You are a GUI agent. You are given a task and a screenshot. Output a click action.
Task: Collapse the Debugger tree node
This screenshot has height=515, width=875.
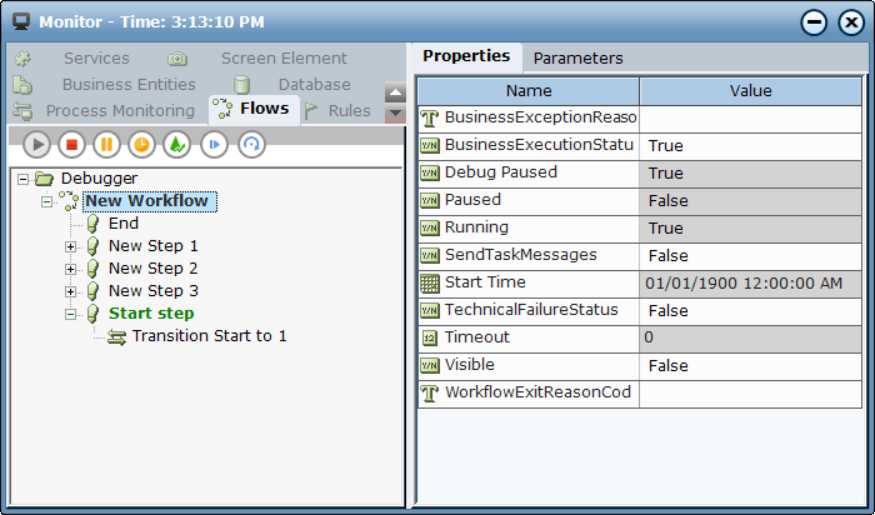pos(23,179)
